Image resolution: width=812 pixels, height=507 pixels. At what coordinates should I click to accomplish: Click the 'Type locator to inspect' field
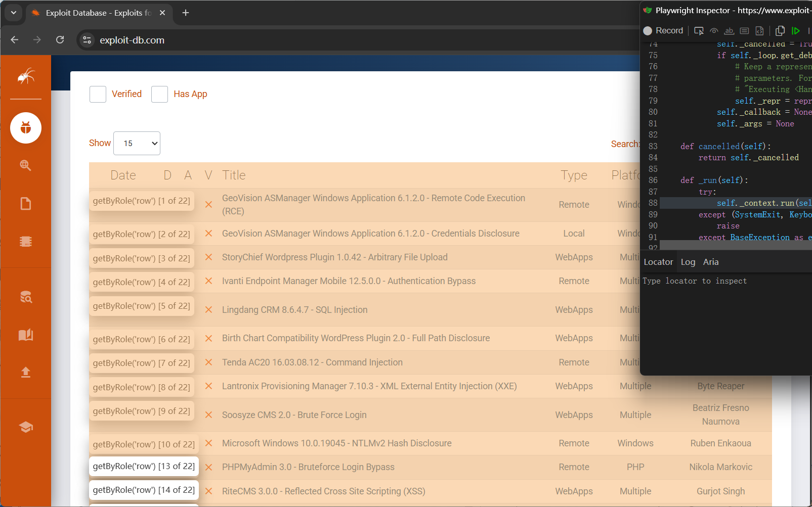726,281
